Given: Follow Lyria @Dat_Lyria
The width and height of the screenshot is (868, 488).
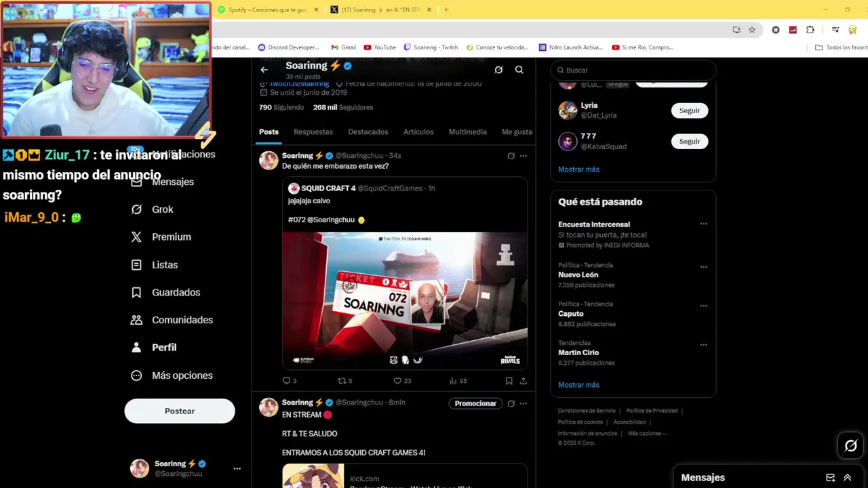Looking at the screenshot, I should (690, 110).
